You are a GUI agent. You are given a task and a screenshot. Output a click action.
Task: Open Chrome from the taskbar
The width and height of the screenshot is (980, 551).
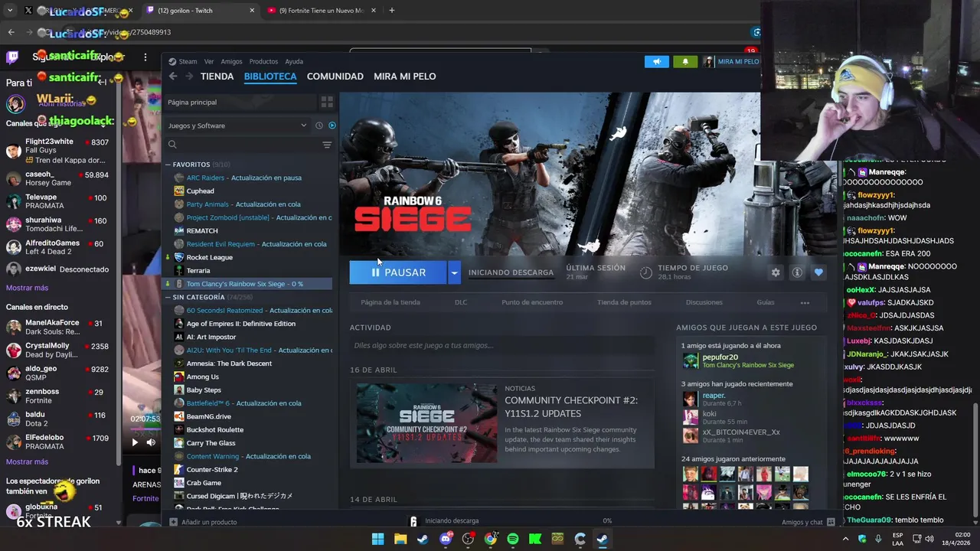click(491, 539)
